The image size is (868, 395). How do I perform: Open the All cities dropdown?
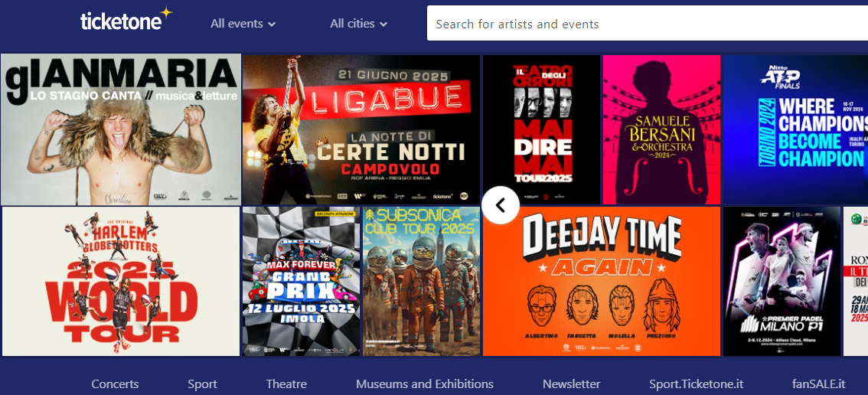click(358, 24)
